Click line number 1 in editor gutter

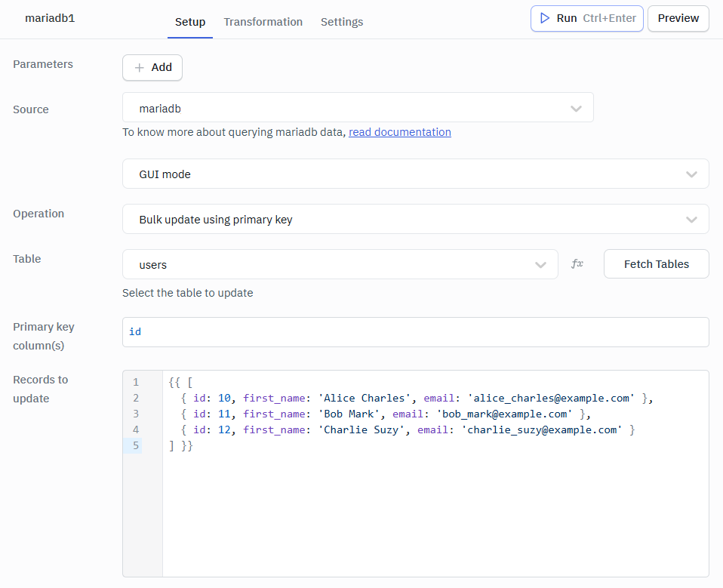(136, 382)
